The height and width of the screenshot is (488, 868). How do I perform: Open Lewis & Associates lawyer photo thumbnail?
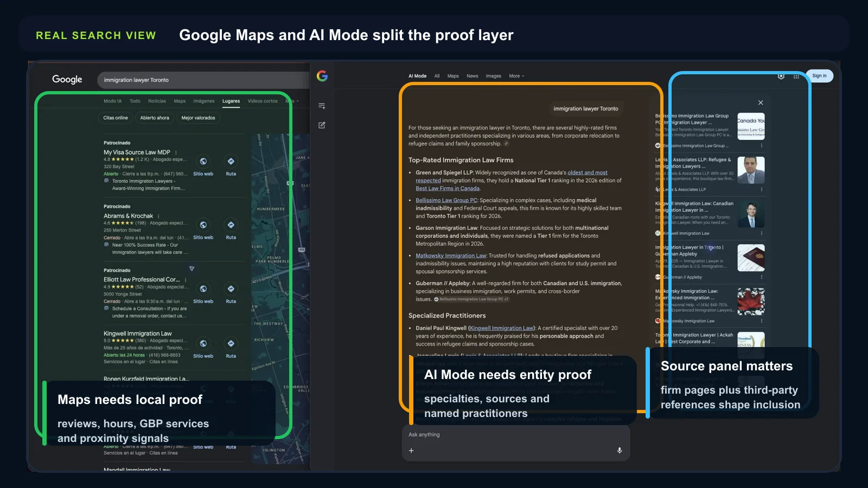click(x=751, y=170)
